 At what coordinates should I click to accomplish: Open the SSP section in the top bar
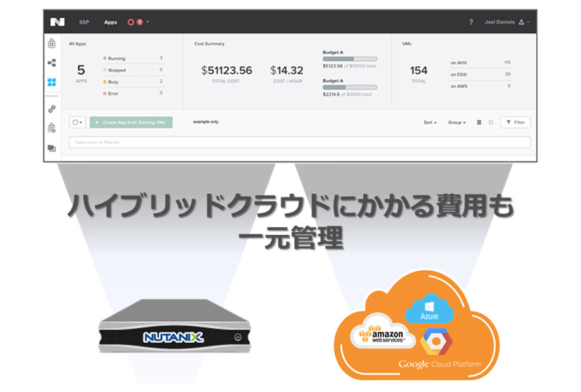point(85,21)
